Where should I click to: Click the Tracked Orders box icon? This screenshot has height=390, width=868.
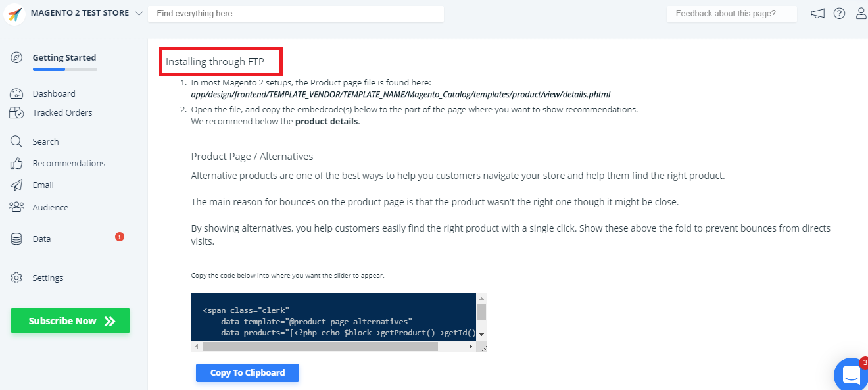click(x=16, y=113)
